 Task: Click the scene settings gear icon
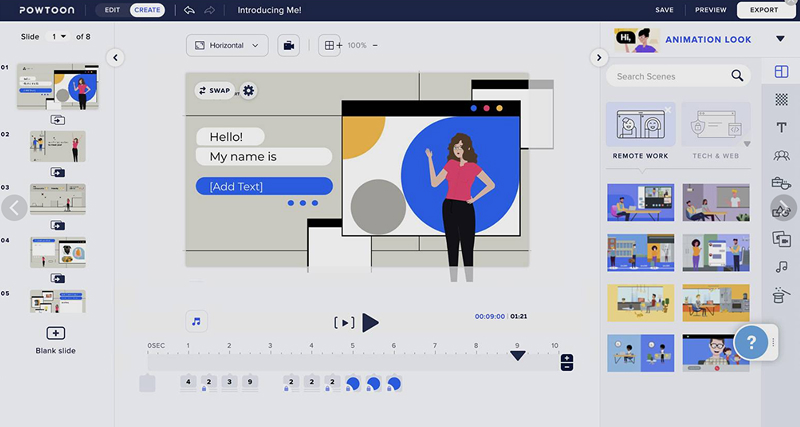(x=249, y=90)
